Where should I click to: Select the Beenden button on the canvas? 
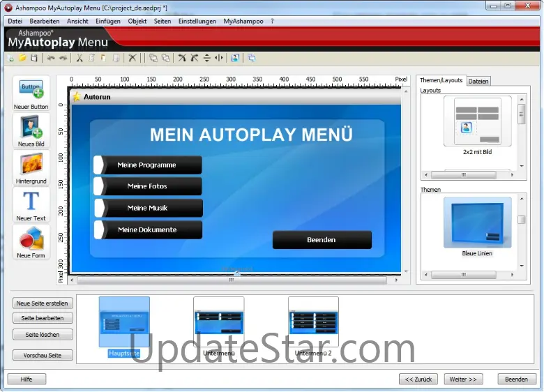(322, 240)
